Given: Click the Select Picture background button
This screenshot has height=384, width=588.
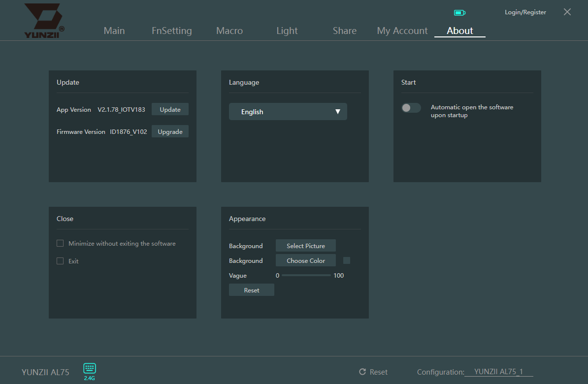Looking at the screenshot, I should 305,246.
